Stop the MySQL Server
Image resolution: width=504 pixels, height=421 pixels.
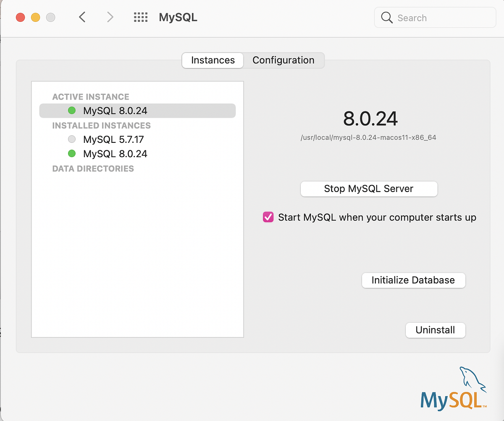(369, 189)
